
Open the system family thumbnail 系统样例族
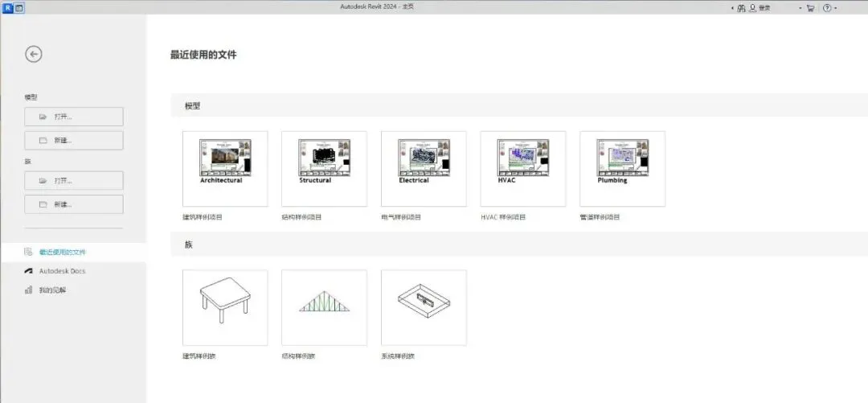coord(424,307)
